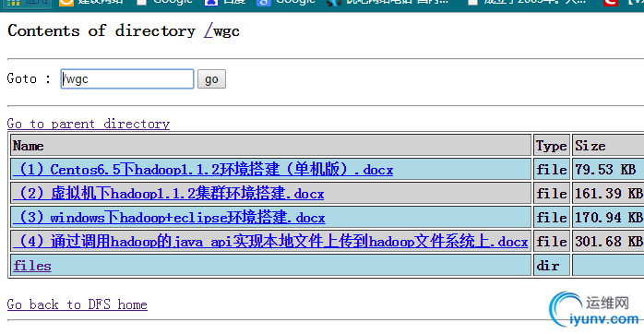Click the Goto : label text
644x334 pixels.
[x=29, y=78]
